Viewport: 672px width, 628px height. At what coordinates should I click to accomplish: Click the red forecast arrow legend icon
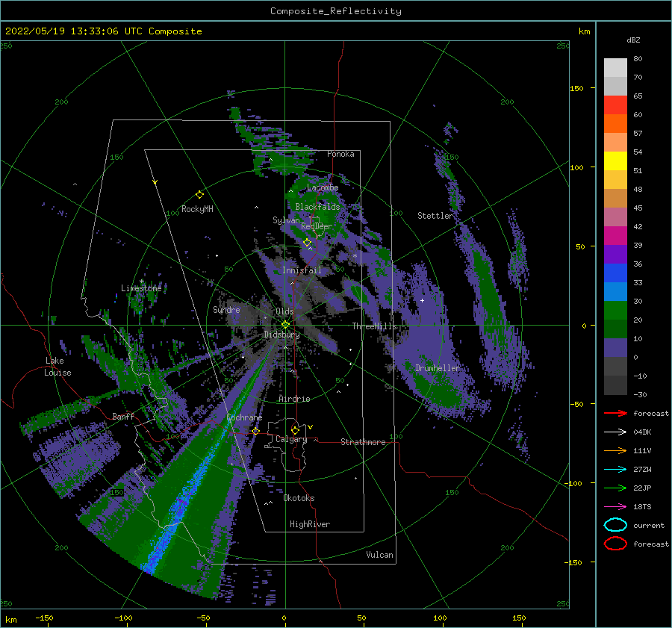[615, 413]
